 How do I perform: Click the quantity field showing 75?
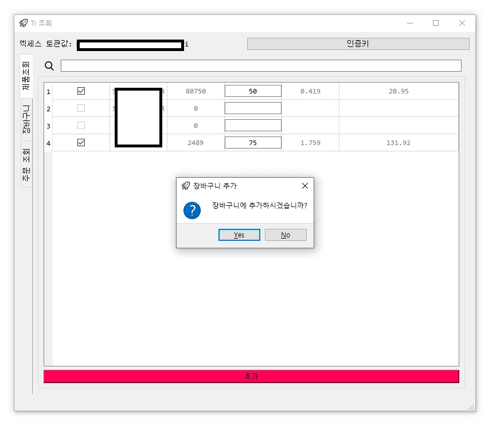(x=253, y=142)
